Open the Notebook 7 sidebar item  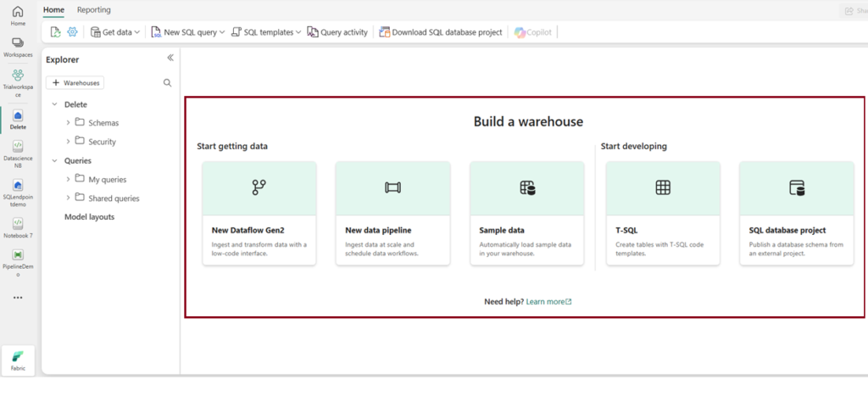coord(18,227)
